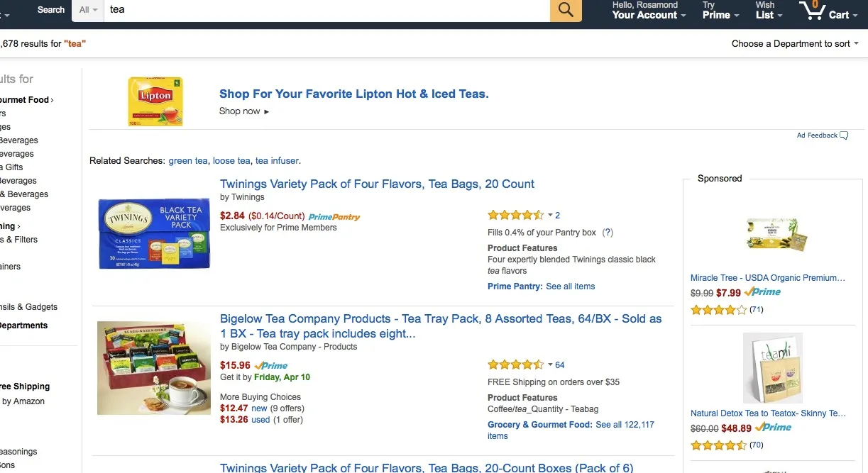Expand the 'Choose a Department to sort' dropdown
This screenshot has width=868, height=473.
click(795, 43)
